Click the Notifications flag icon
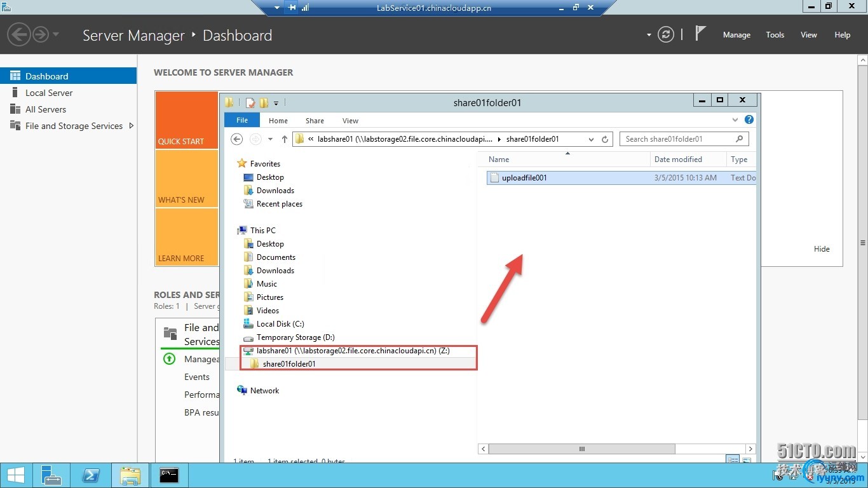Viewport: 868px width, 488px height. [700, 33]
